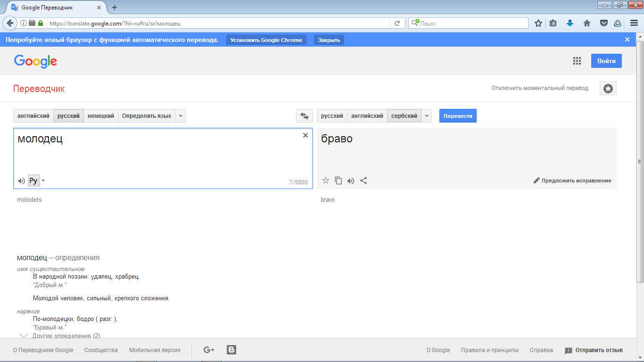
Task: Click the Google logo
Action: (x=35, y=61)
